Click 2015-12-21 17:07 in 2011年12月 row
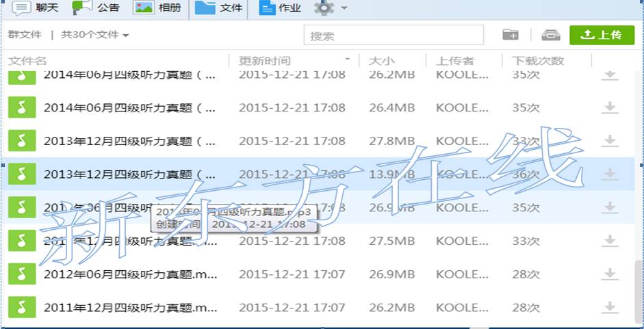 292,307
